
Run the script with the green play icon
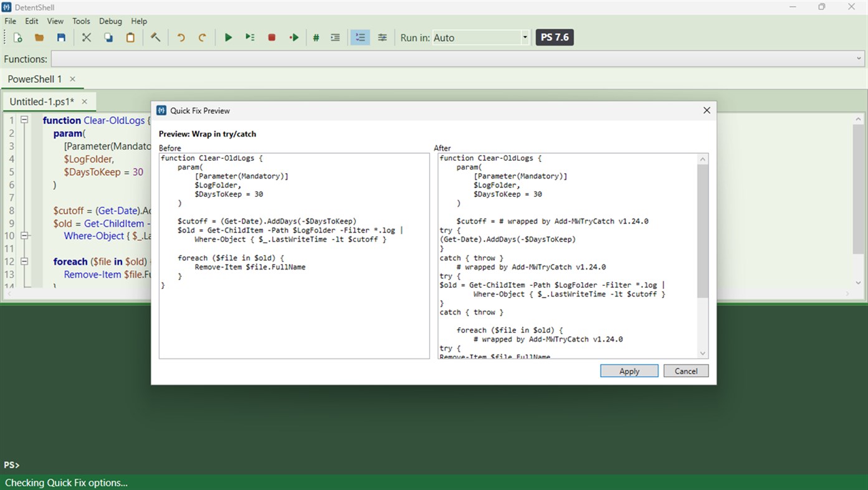(x=228, y=37)
